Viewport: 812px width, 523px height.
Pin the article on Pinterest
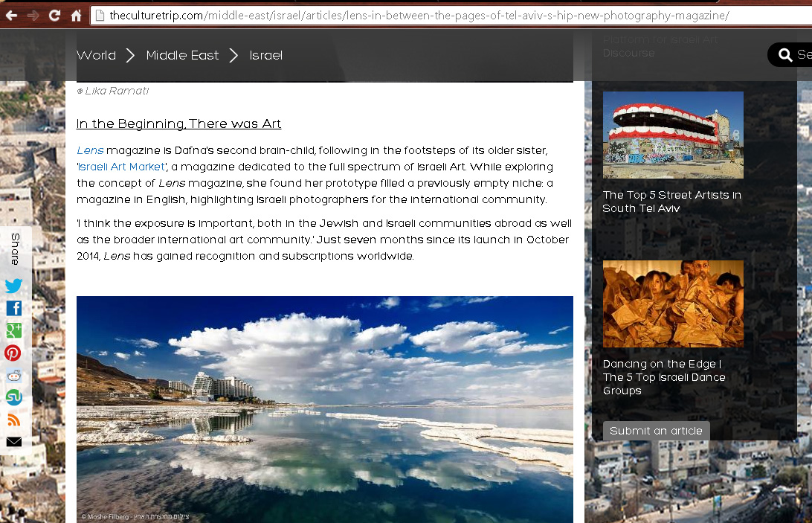pyautogui.click(x=13, y=353)
